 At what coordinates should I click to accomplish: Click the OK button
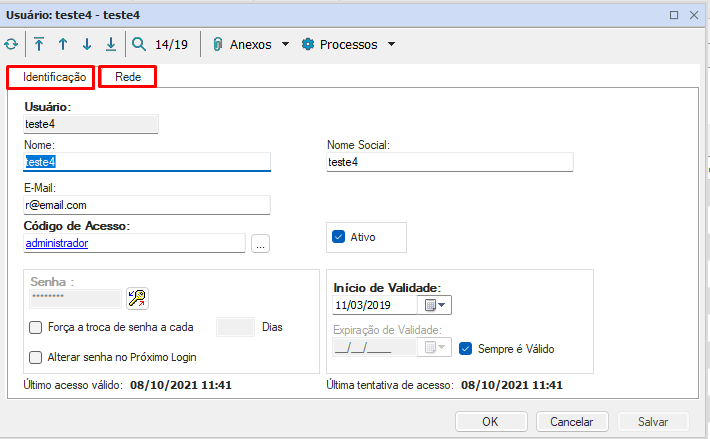(491, 422)
